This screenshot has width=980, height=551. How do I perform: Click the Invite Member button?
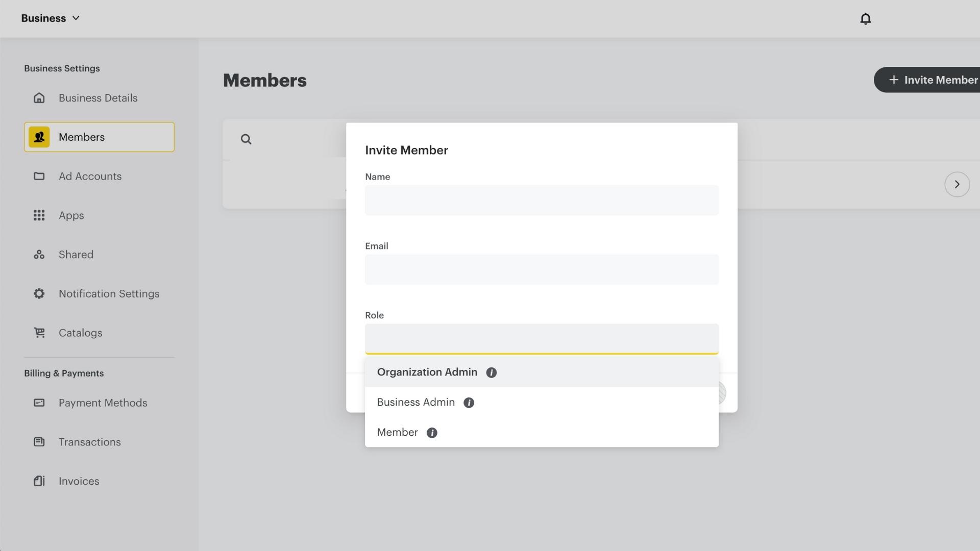[x=927, y=80]
